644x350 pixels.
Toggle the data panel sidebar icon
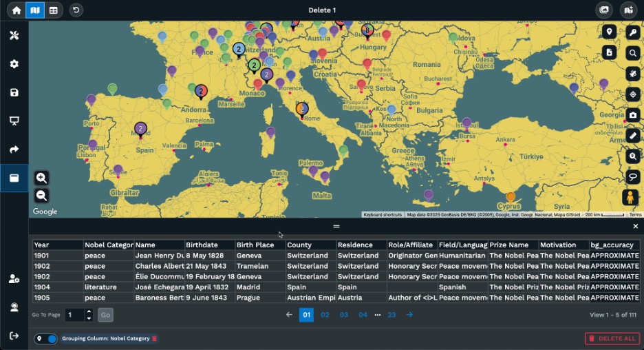[x=14, y=178]
